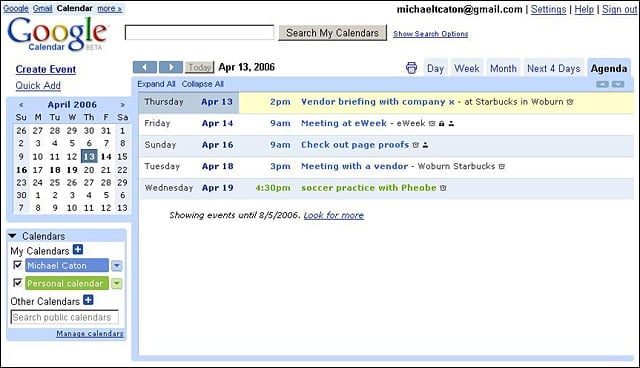640x368 pixels.
Task: Go to previous month in mini calendar
Action: pyautogui.click(x=21, y=105)
